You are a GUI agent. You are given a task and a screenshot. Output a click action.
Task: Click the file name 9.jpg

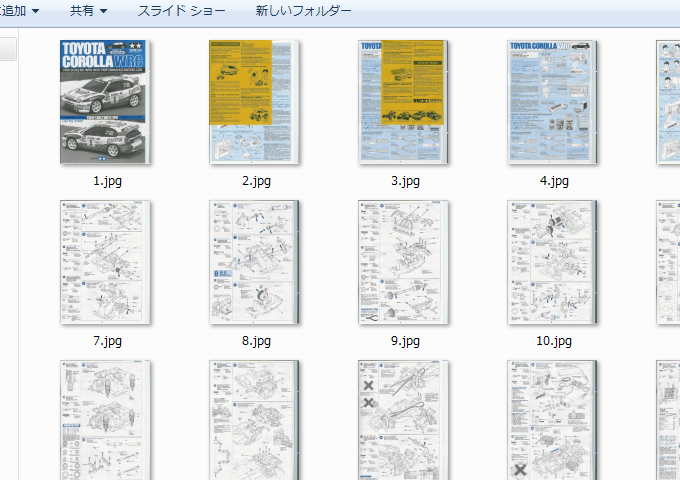click(405, 341)
